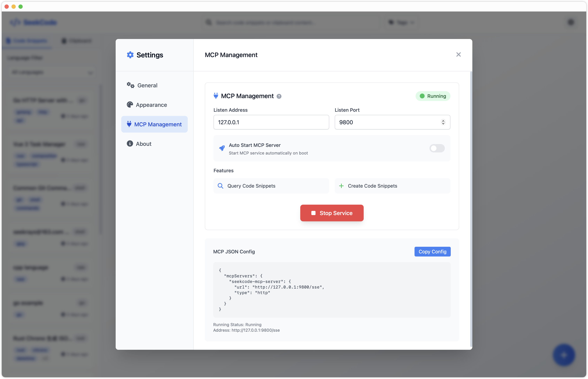Click the green plus icon in Create Code Snippets
588x379 pixels.
341,186
